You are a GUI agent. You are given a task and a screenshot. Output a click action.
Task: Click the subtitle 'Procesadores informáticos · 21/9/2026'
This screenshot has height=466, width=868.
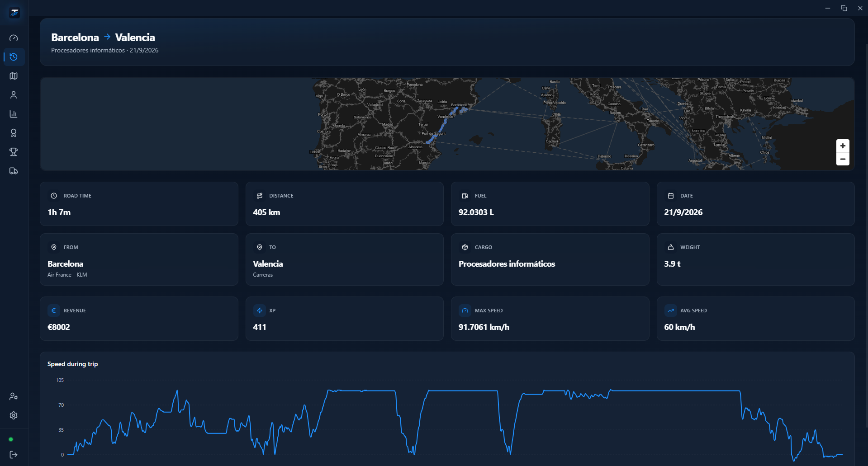tap(105, 50)
